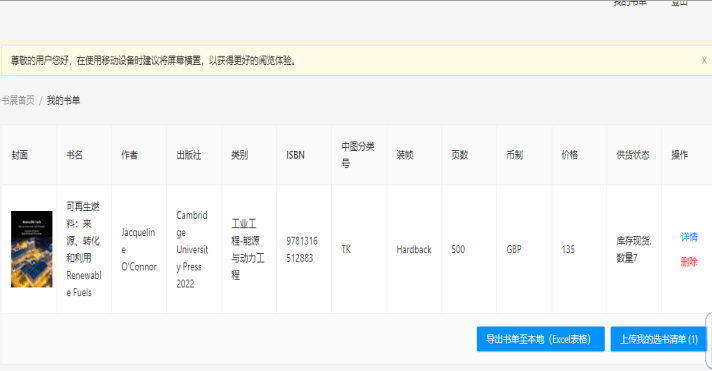Click the 书名 column header
This screenshot has width=712, height=371.
(74, 155)
